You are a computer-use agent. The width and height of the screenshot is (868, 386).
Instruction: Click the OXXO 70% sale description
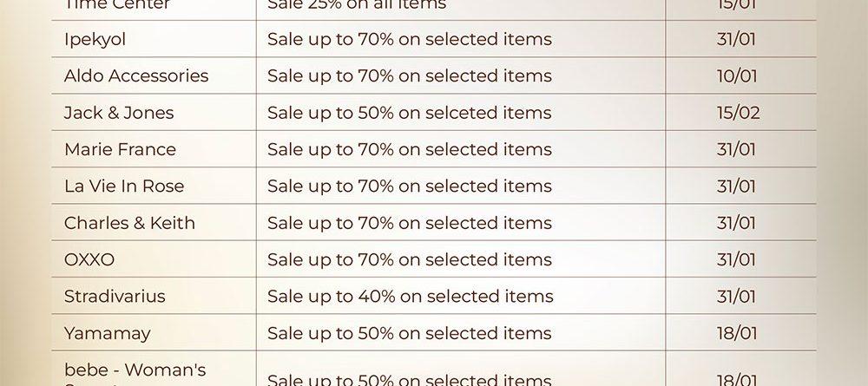[409, 259]
